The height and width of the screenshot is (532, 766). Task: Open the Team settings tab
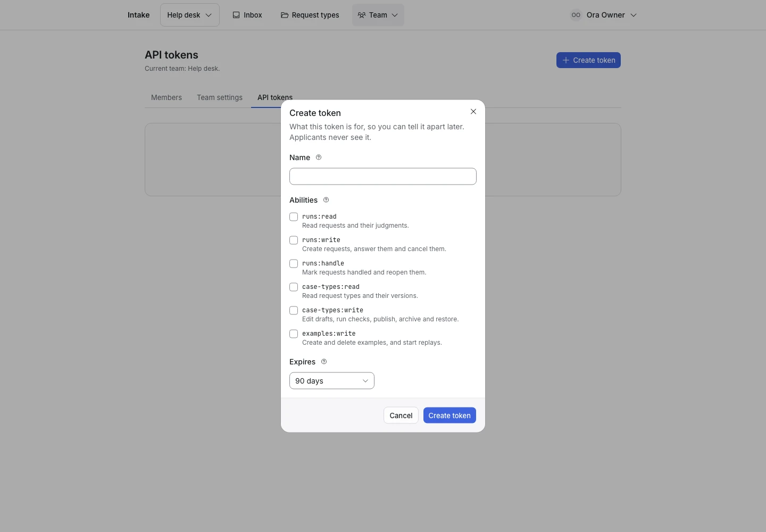(x=220, y=97)
